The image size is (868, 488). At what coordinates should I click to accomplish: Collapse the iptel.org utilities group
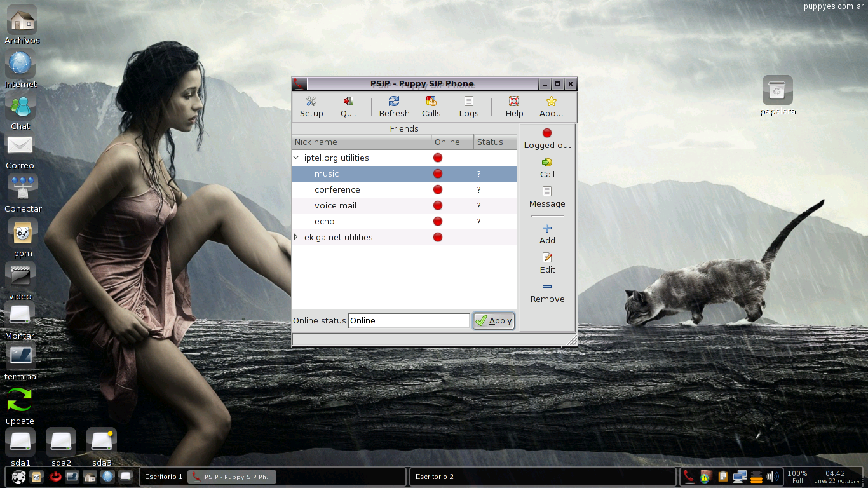tap(295, 158)
